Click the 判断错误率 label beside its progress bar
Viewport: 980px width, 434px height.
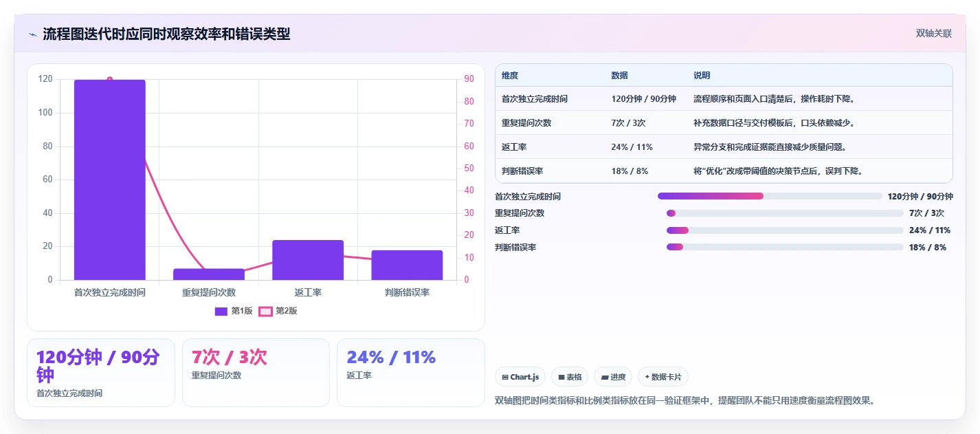(515, 248)
